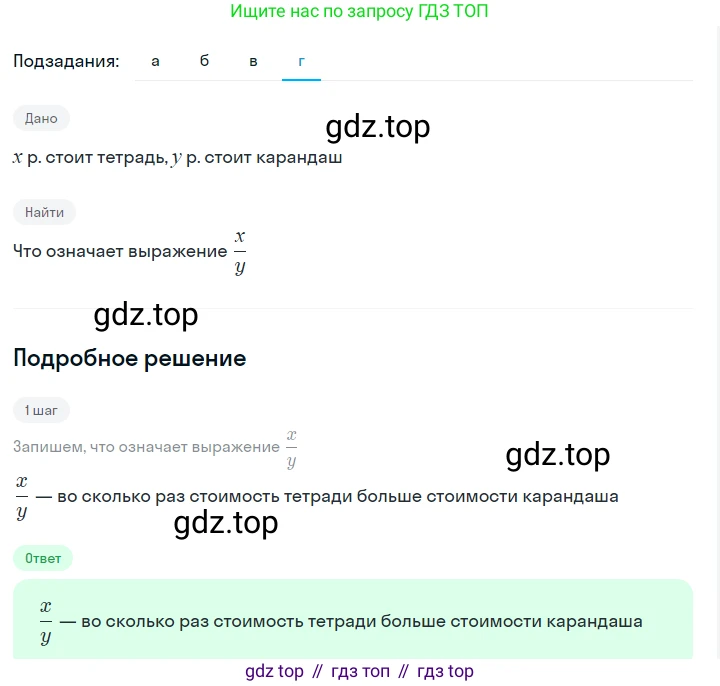Click the Дано label badge
Viewport: 720px width, 686px height.
[x=41, y=118]
